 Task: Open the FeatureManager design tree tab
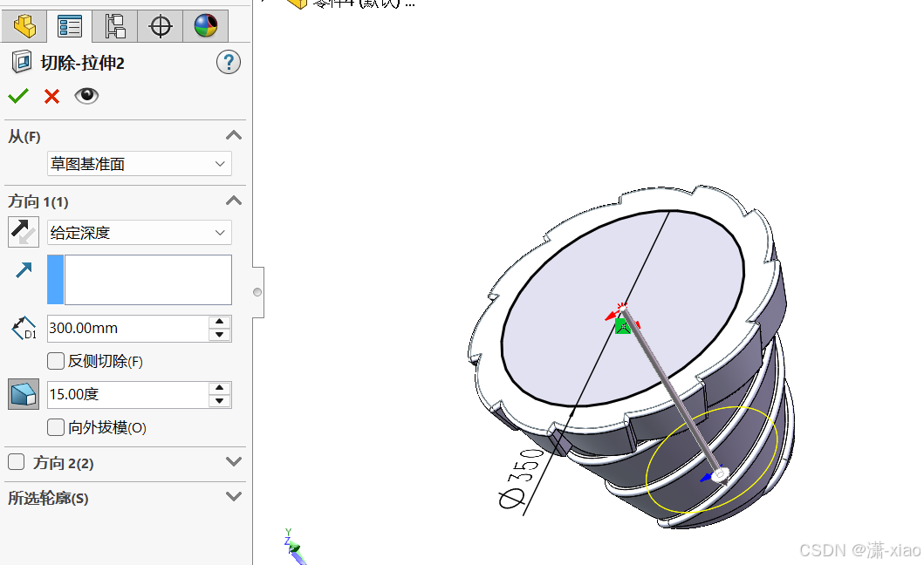point(24,26)
